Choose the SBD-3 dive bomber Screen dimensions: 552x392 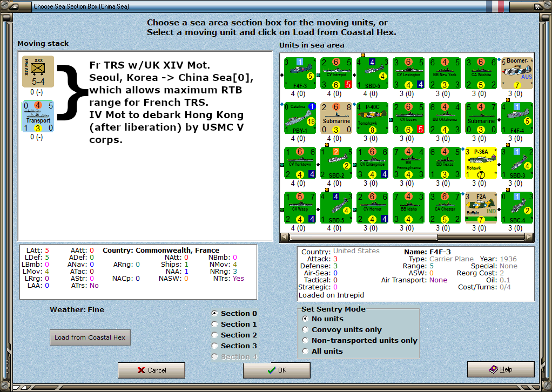(x=517, y=163)
